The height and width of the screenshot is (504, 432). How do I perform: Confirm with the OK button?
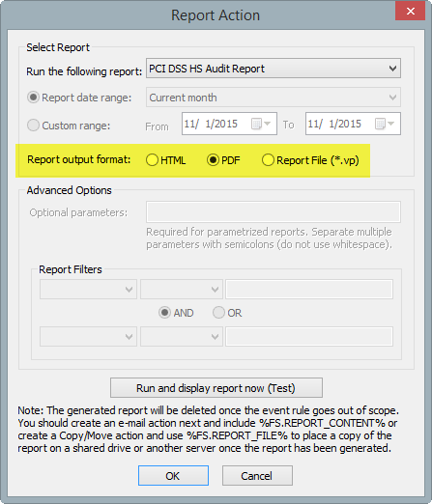point(173,476)
